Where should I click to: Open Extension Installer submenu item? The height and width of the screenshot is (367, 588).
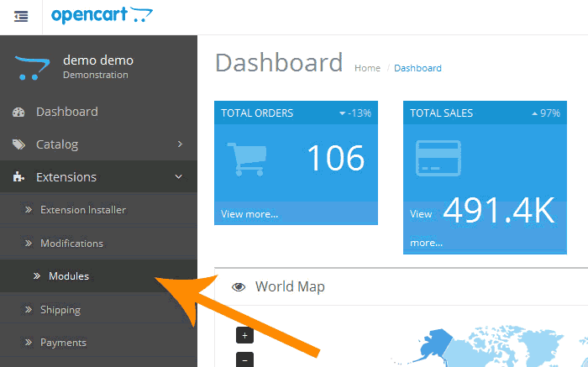click(x=98, y=210)
